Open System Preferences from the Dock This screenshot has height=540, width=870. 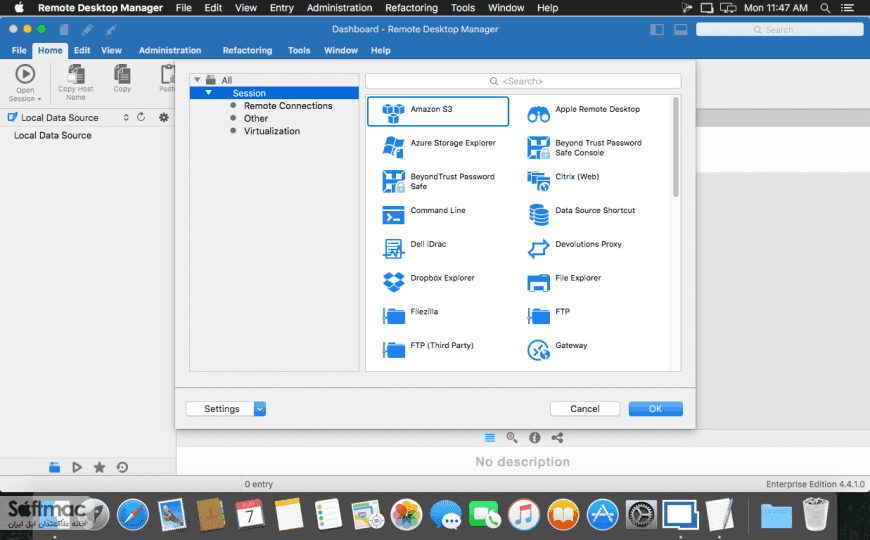[x=641, y=515]
